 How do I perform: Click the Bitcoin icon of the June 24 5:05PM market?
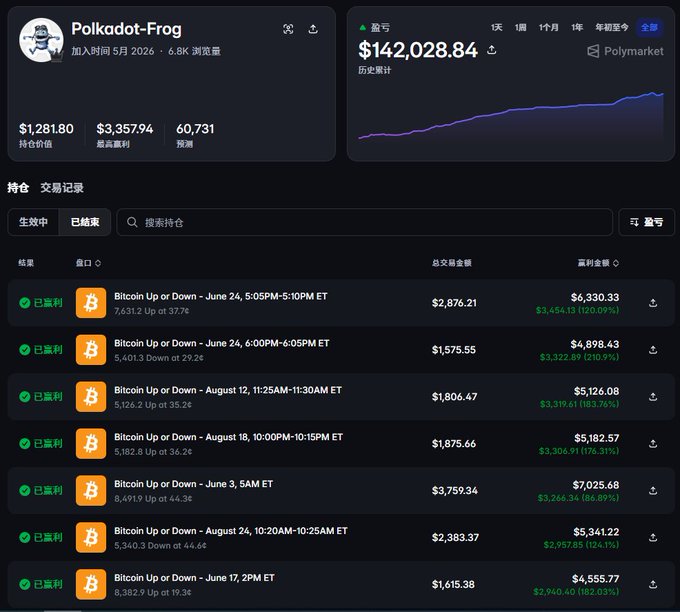click(x=91, y=303)
